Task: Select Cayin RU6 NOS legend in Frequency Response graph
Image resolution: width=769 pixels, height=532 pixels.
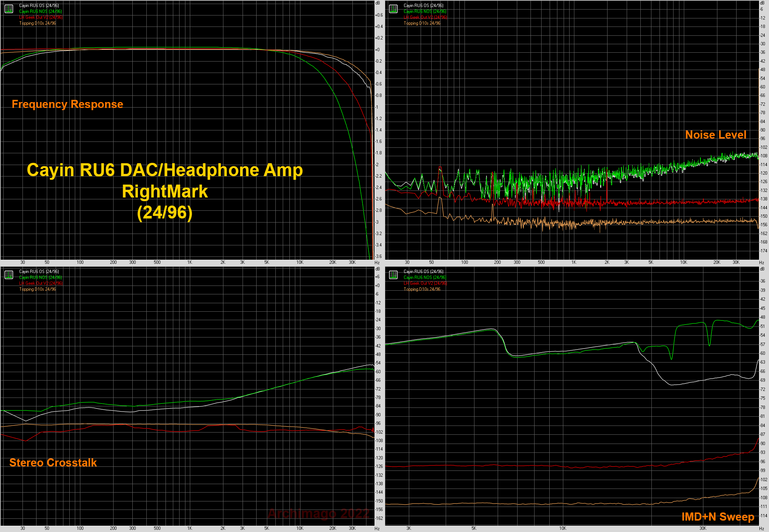Action: tap(40, 11)
